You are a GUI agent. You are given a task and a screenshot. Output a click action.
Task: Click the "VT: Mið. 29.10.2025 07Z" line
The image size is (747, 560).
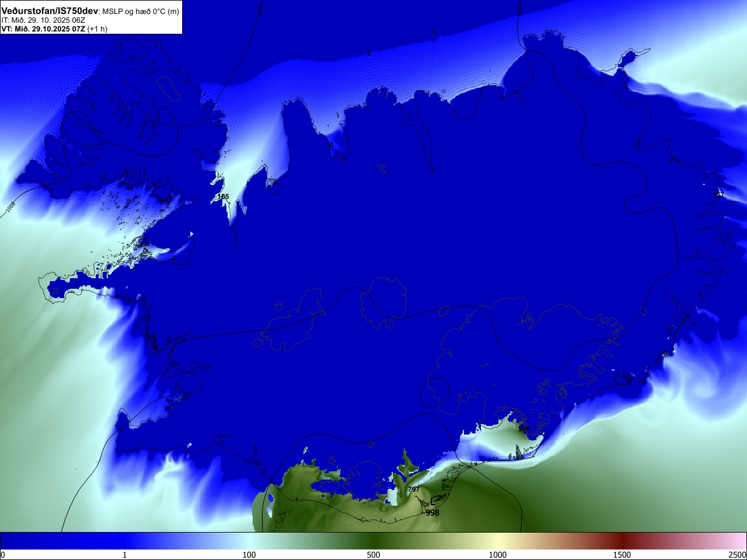pos(43,29)
